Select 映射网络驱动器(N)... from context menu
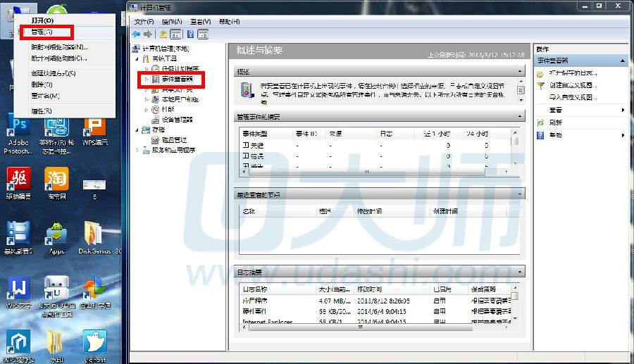The height and width of the screenshot is (364, 634). 59,47
